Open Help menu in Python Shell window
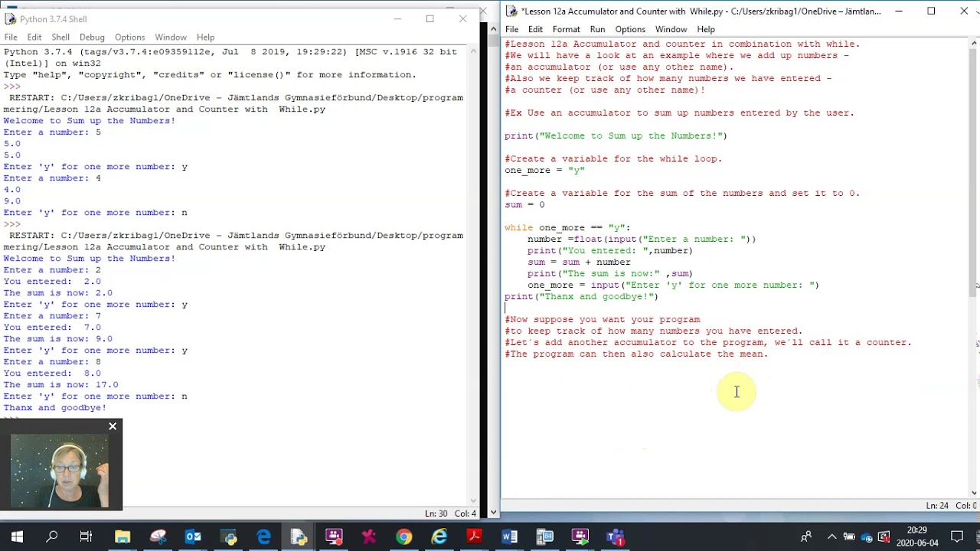The width and height of the screenshot is (980, 551). 205,37
